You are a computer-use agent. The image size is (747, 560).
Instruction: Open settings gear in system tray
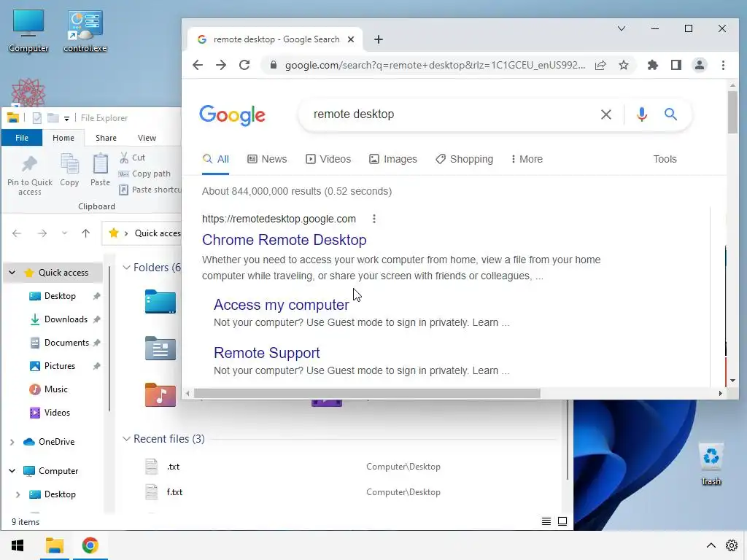pos(731,545)
